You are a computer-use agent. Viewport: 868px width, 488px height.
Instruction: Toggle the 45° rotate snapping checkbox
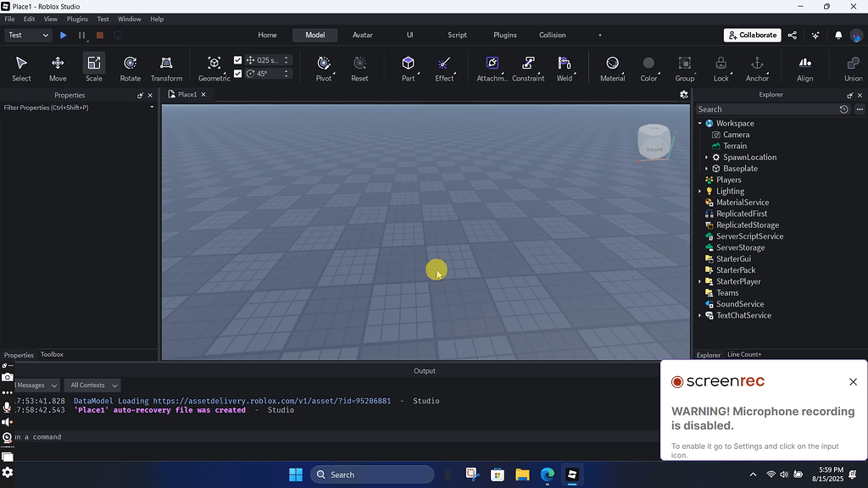click(x=237, y=74)
